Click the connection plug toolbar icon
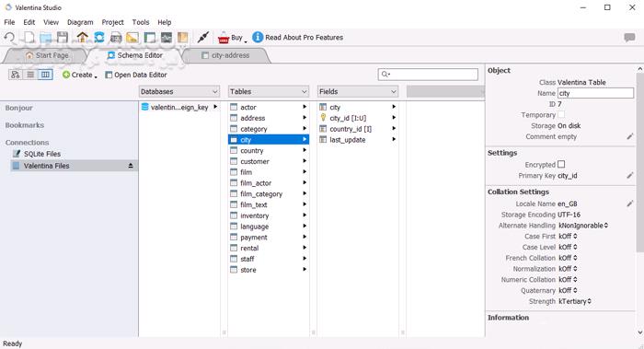 coord(203,38)
